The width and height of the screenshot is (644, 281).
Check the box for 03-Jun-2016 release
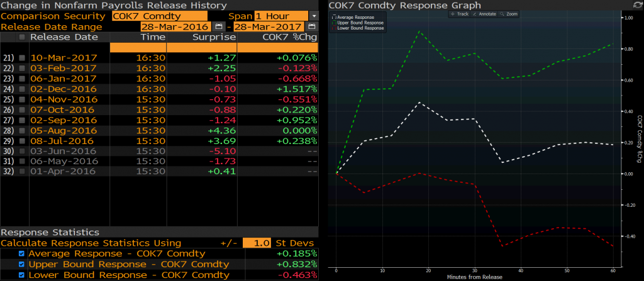[22, 151]
